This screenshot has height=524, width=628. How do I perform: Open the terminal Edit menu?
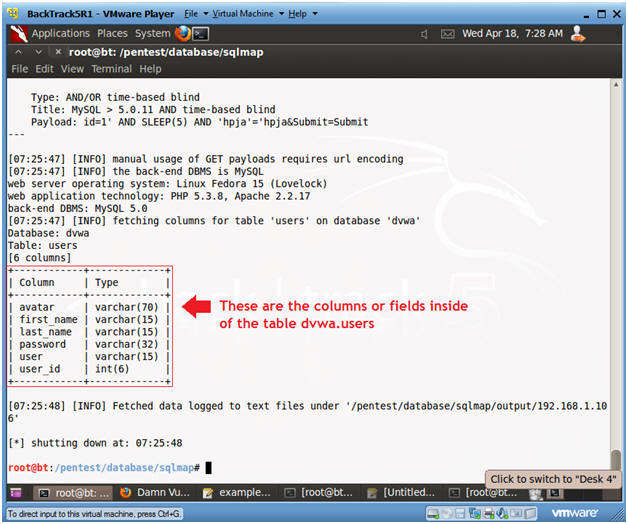44,69
